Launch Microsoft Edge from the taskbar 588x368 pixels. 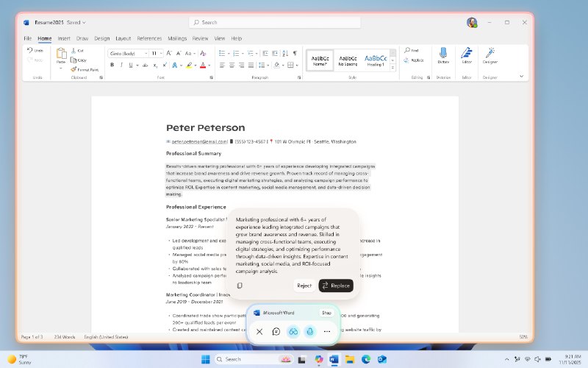pyautogui.click(x=366, y=359)
